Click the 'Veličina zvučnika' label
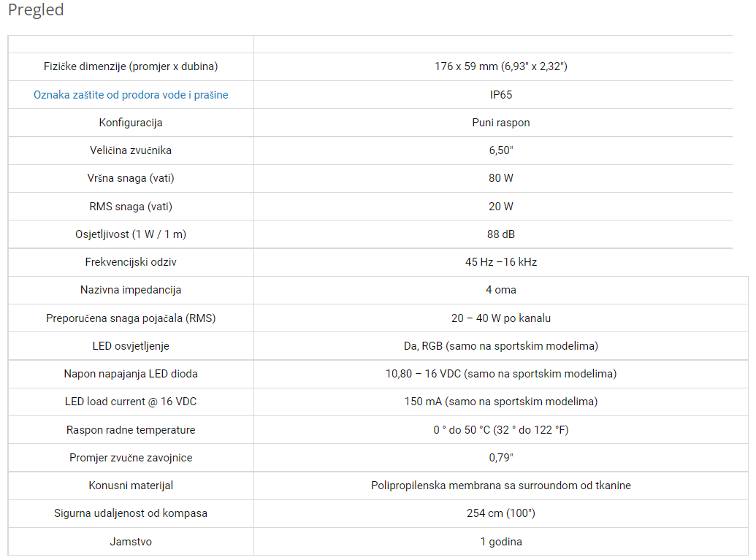Screen dimensions: 756x560 click(131, 150)
